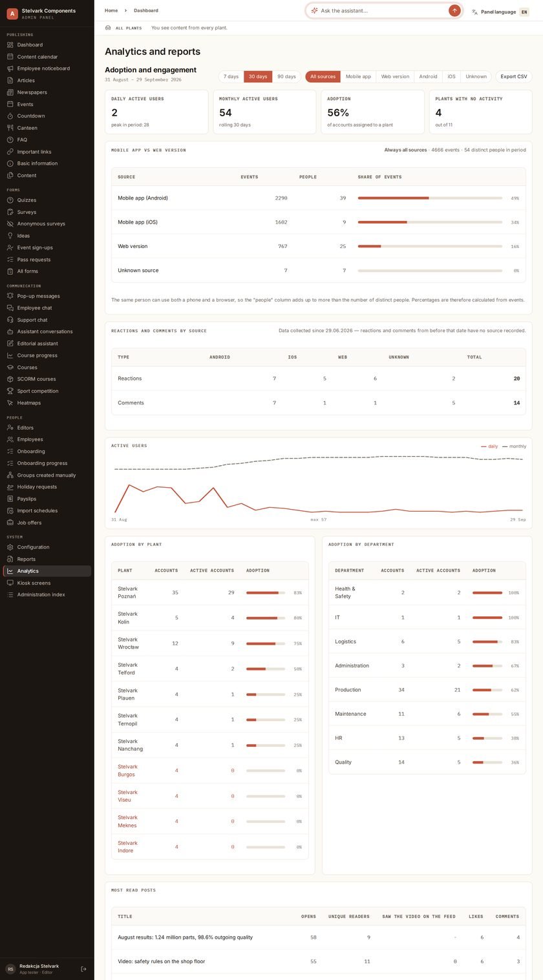The height and width of the screenshot is (980, 543).
Task: Filter by Mobile app source
Action: pos(358,76)
